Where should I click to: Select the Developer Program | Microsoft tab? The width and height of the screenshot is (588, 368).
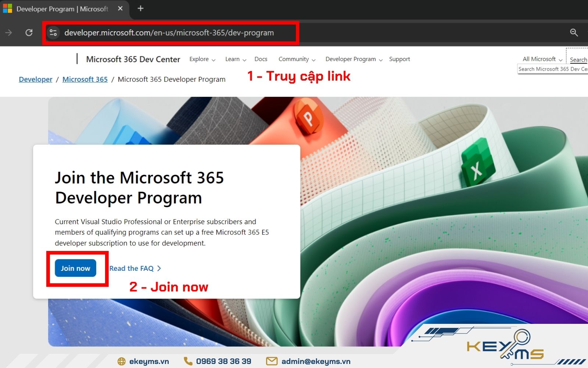64,9
